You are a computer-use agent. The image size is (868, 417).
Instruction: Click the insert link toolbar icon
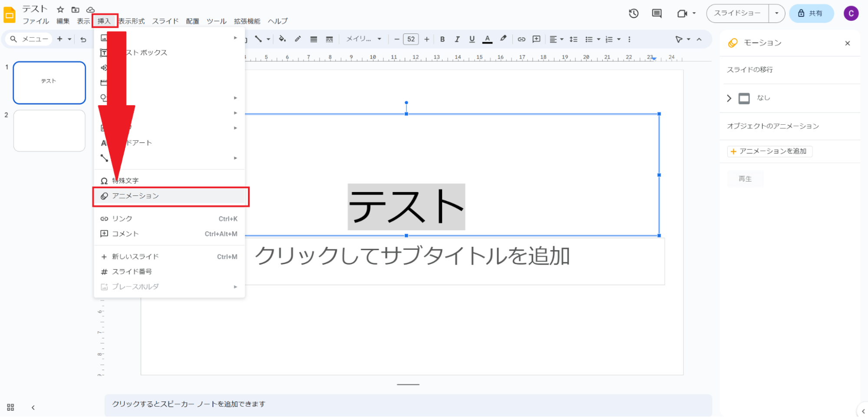click(521, 39)
